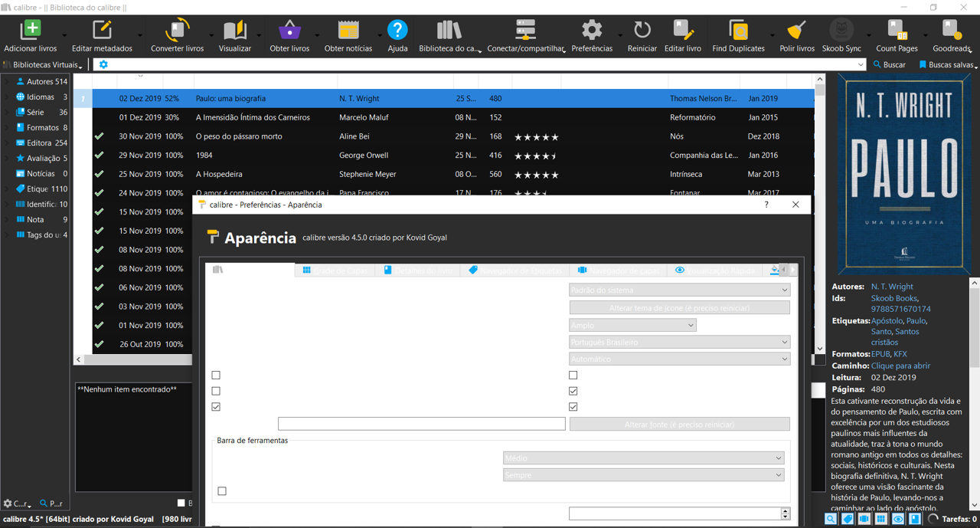The height and width of the screenshot is (528, 980).
Task: Open the Skoob Books id link
Action: 894,298
